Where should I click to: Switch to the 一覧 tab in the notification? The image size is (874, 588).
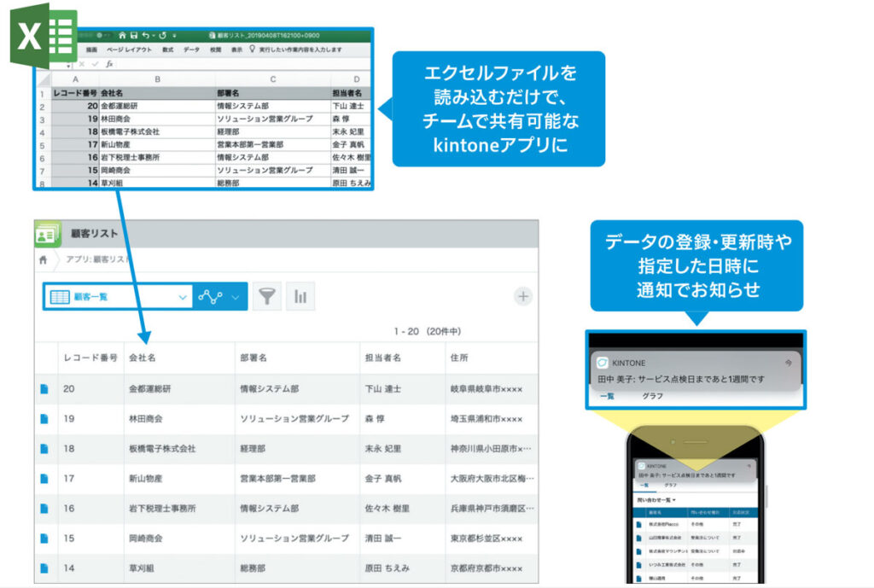point(609,395)
